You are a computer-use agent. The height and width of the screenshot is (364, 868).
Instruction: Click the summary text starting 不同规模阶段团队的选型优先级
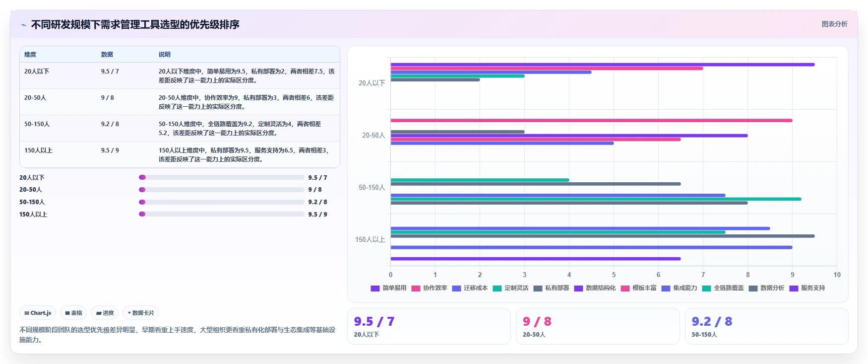pyautogui.click(x=177, y=335)
